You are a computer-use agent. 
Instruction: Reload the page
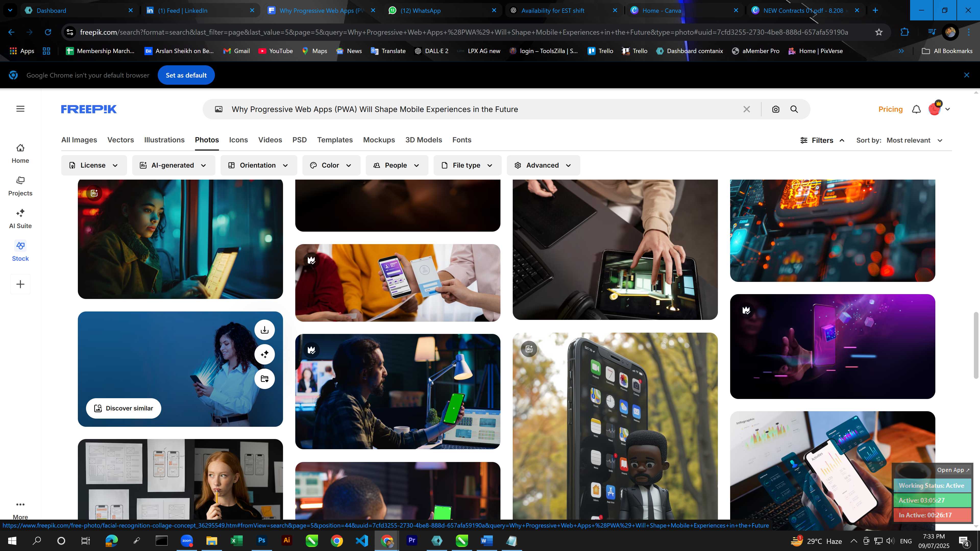(x=48, y=32)
